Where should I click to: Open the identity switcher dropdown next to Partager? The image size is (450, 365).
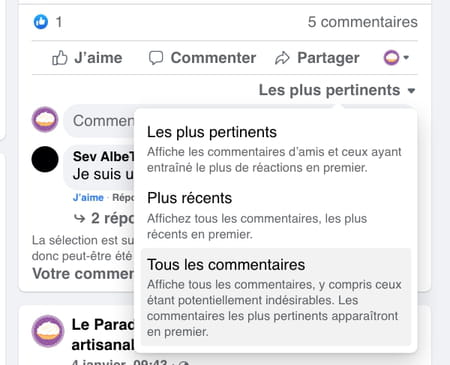(396, 58)
